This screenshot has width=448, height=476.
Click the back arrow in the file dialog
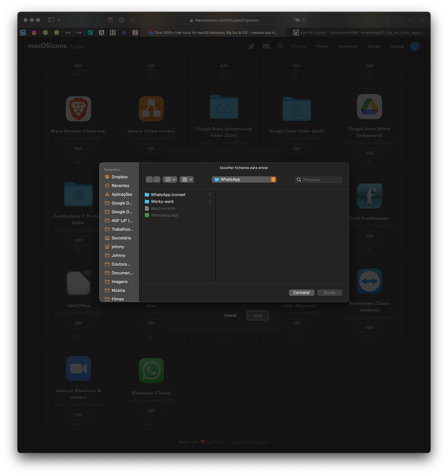(x=149, y=179)
